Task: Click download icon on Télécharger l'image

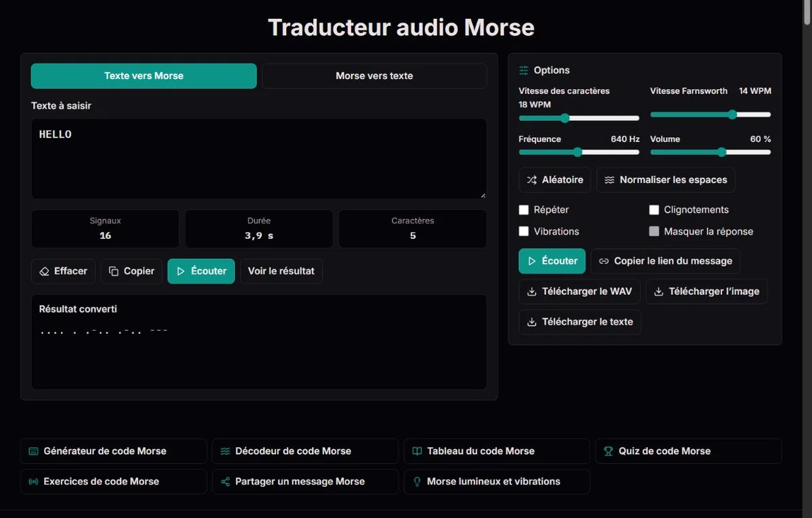Action: (x=658, y=291)
